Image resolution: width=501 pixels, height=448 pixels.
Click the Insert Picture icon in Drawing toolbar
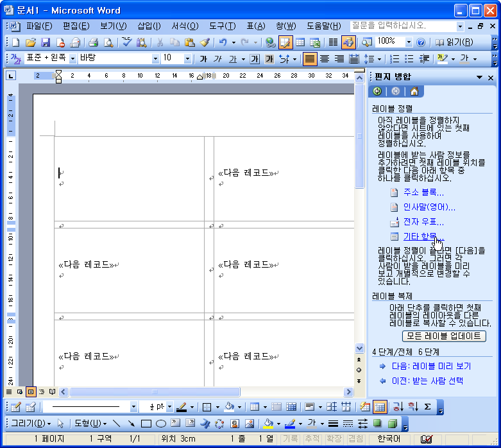250,424
